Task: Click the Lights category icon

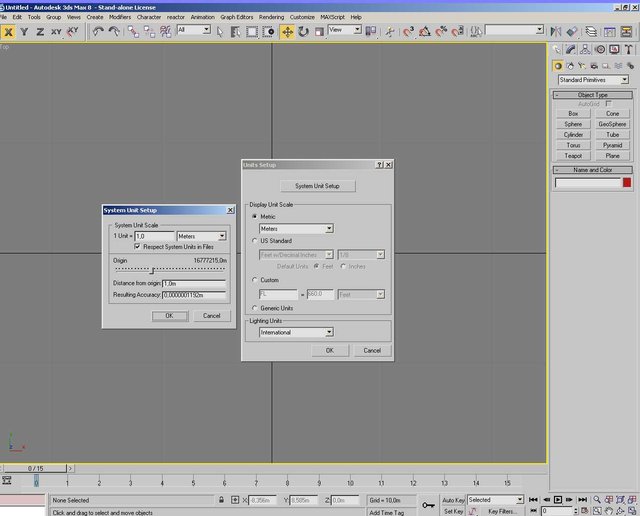Action: 583,65
